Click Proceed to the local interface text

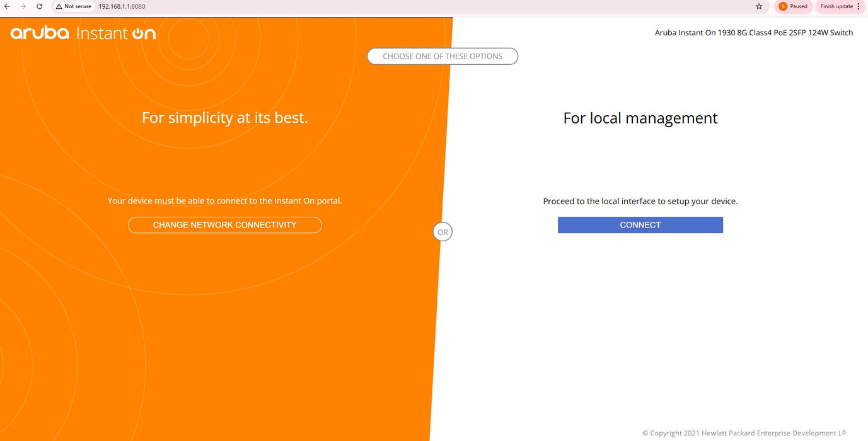[x=640, y=202]
